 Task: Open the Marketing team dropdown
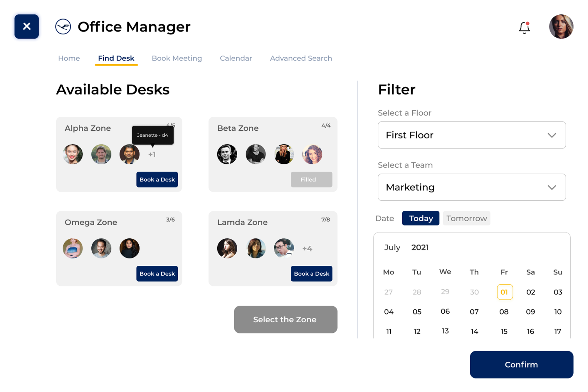[472, 187]
